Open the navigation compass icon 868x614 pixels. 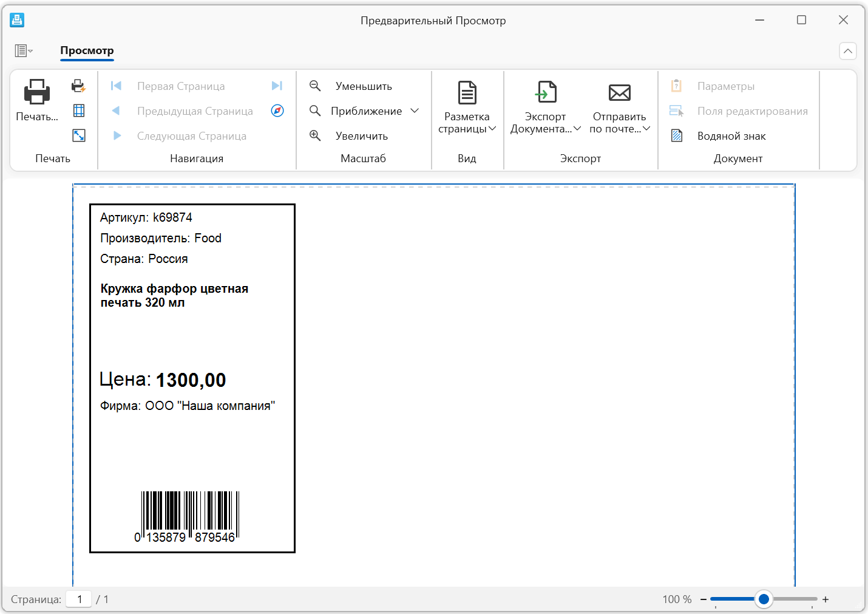pyautogui.click(x=277, y=111)
